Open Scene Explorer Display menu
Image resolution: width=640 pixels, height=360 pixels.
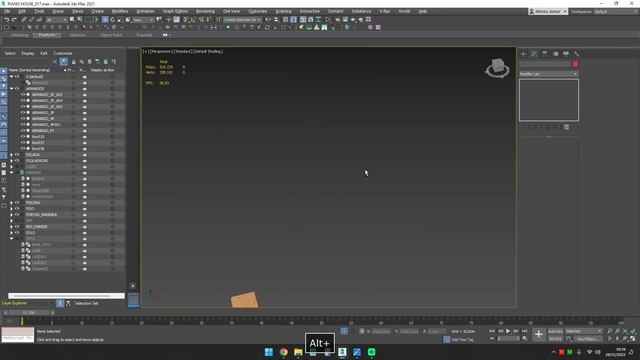tap(28, 53)
